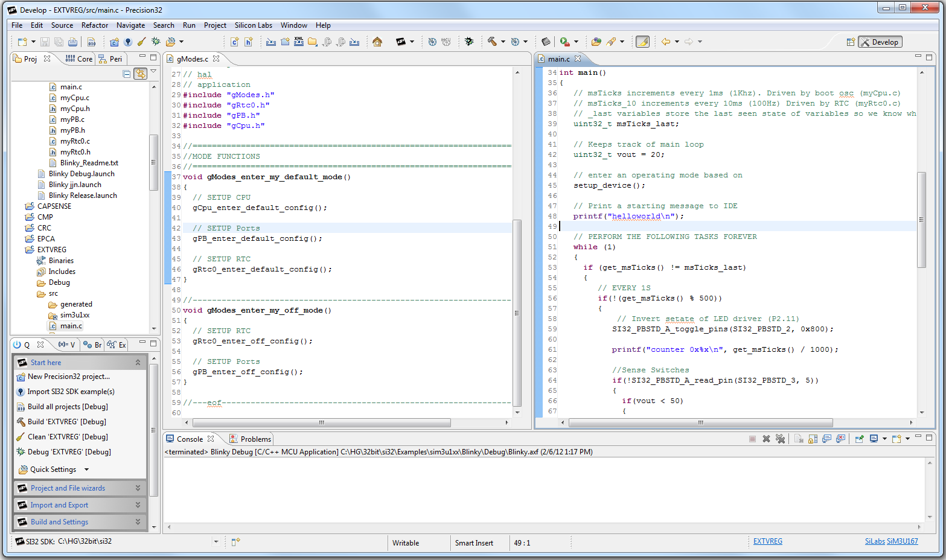Image resolution: width=946 pixels, height=560 pixels.
Task: Expand Project and File wizards section
Action: pyautogui.click(x=138, y=488)
